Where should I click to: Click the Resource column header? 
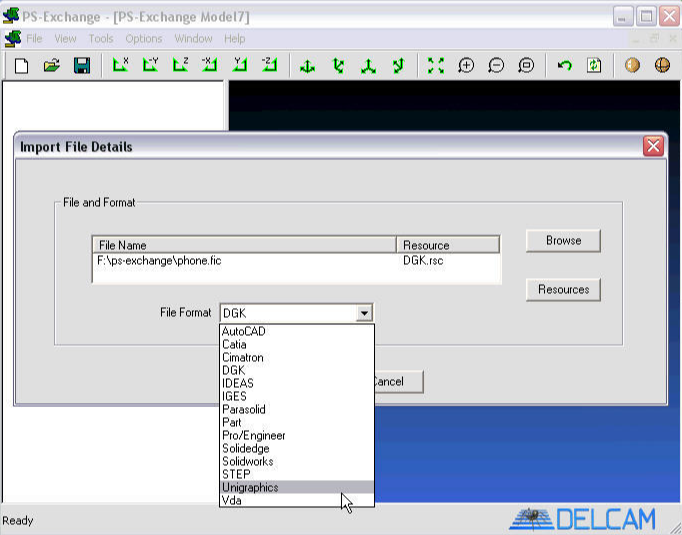pyautogui.click(x=448, y=245)
